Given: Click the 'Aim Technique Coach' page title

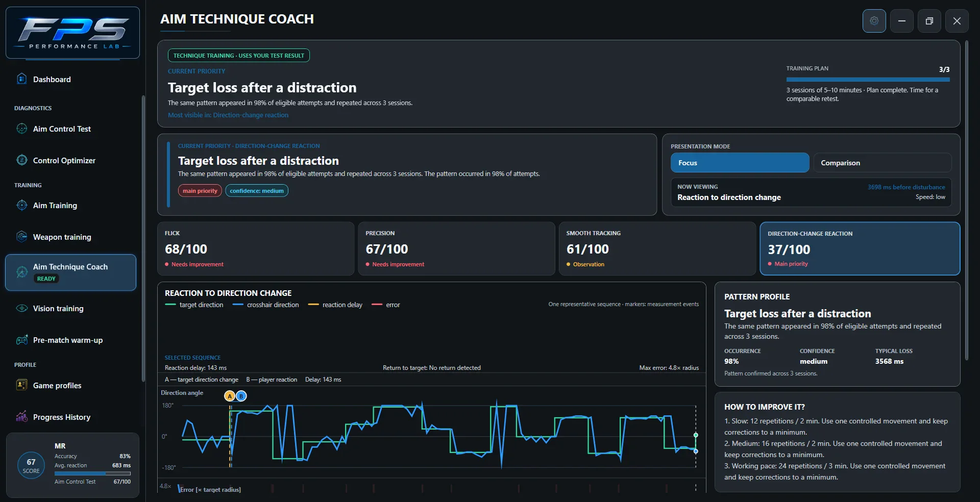Looking at the screenshot, I should pos(237,19).
